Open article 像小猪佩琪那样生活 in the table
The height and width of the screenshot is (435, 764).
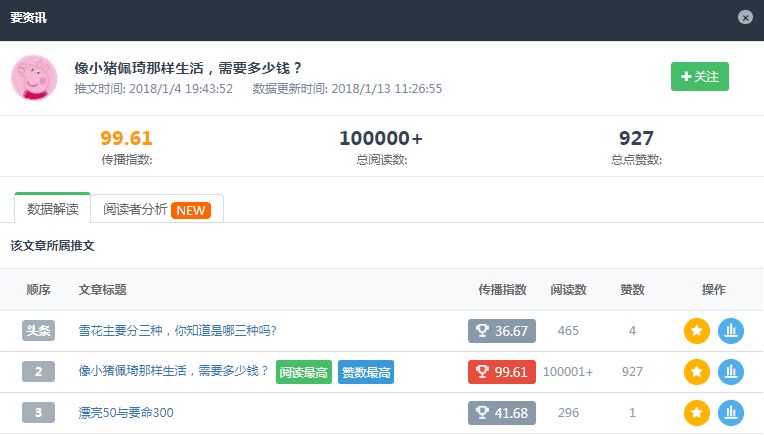(x=173, y=372)
